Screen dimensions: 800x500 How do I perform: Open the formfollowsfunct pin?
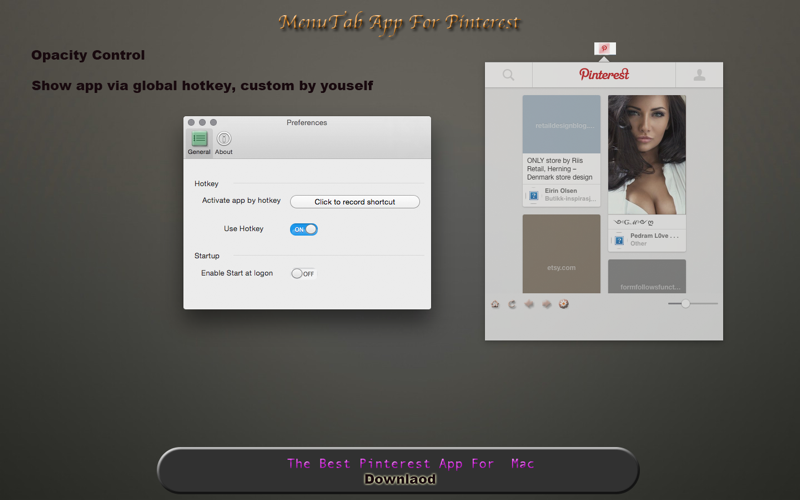[647, 276]
